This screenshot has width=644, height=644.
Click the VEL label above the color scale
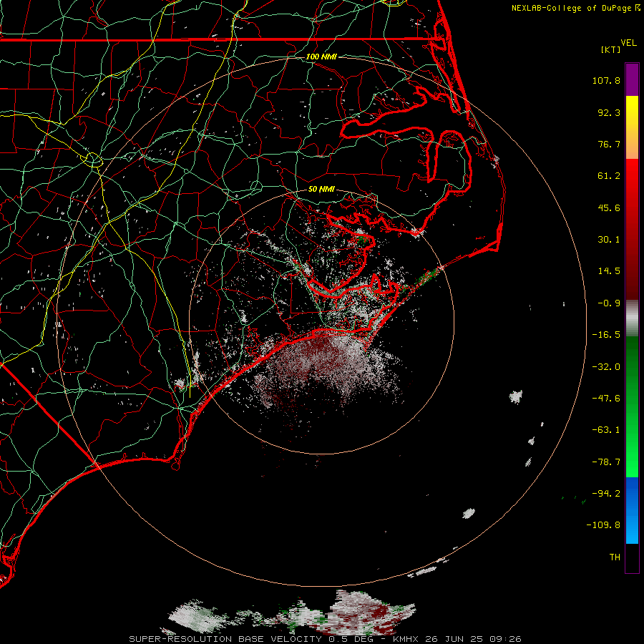628,43
